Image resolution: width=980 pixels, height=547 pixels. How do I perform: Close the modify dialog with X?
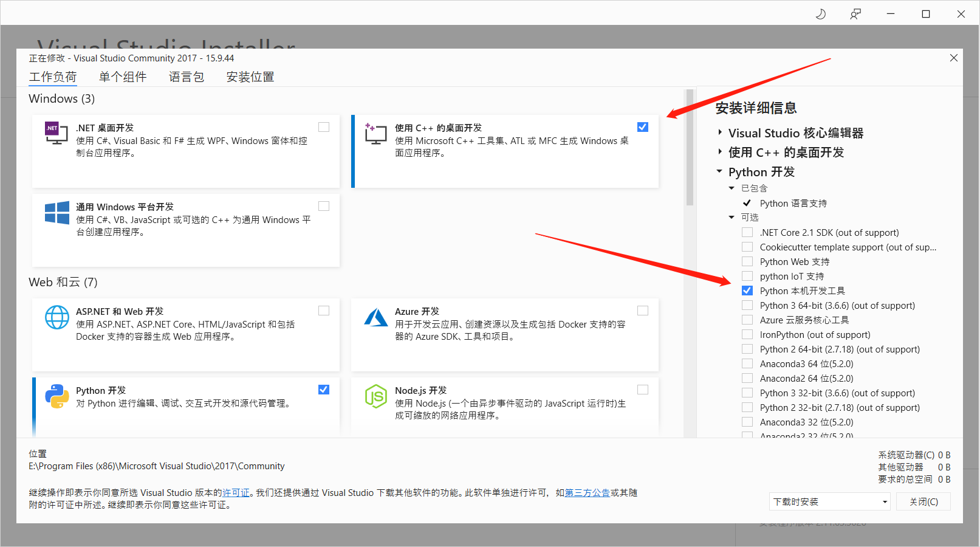954,58
